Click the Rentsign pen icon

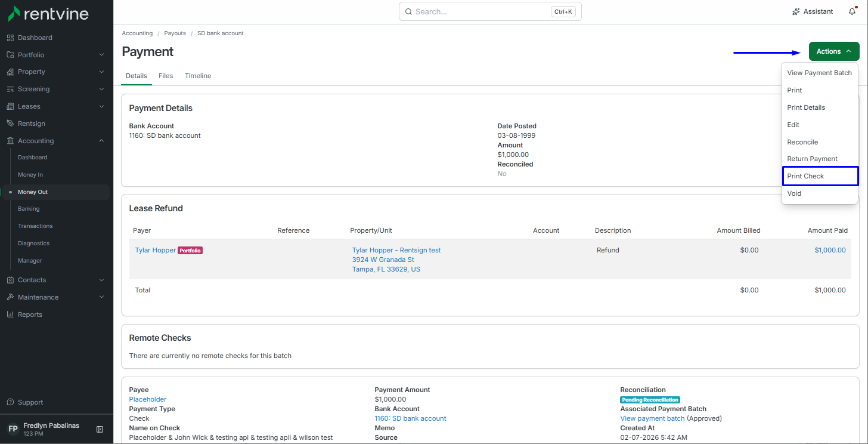tap(10, 124)
